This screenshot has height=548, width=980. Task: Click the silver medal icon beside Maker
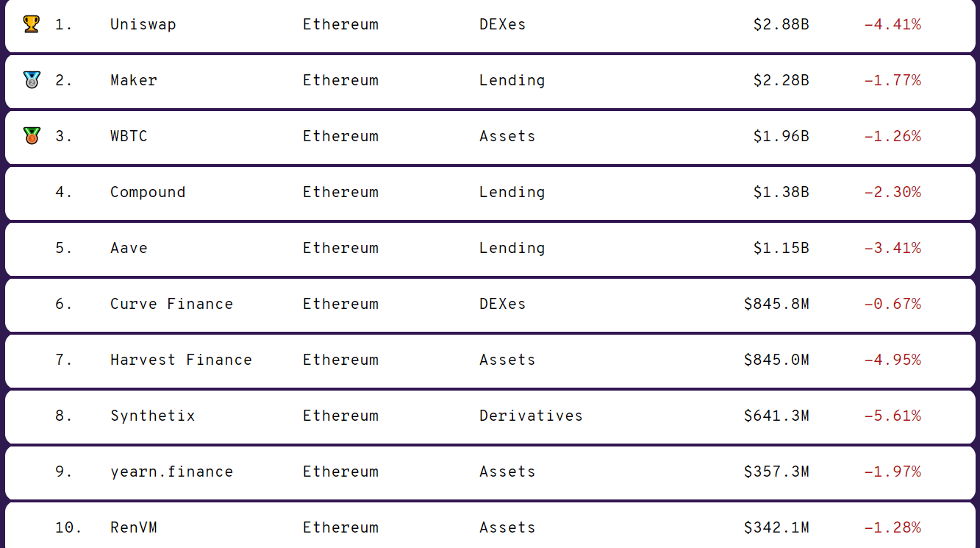[x=31, y=80]
